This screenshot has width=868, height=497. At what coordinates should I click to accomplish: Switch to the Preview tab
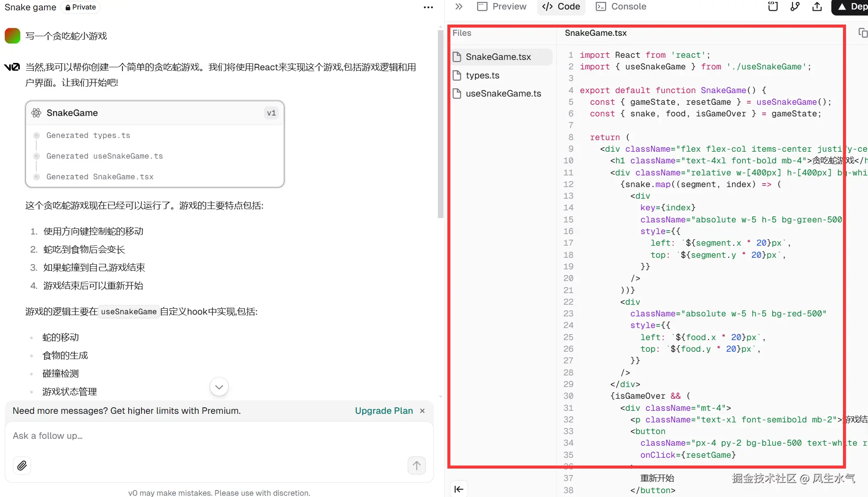[x=502, y=6]
